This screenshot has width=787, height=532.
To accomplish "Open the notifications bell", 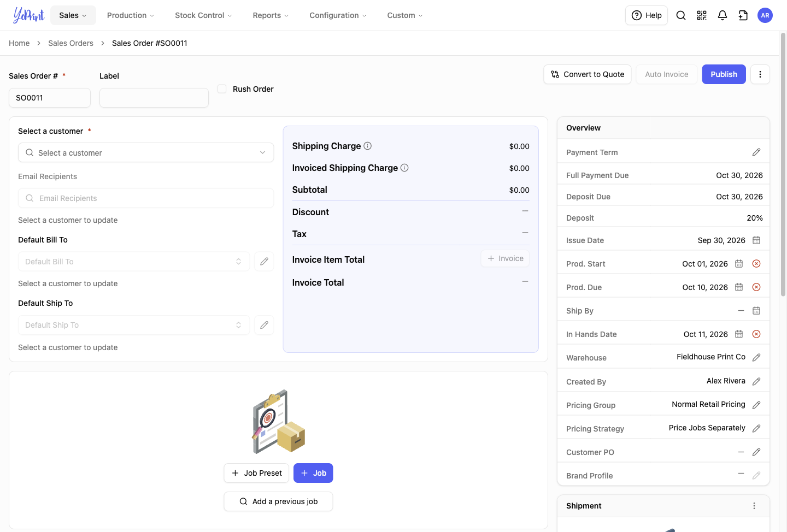I will point(723,15).
